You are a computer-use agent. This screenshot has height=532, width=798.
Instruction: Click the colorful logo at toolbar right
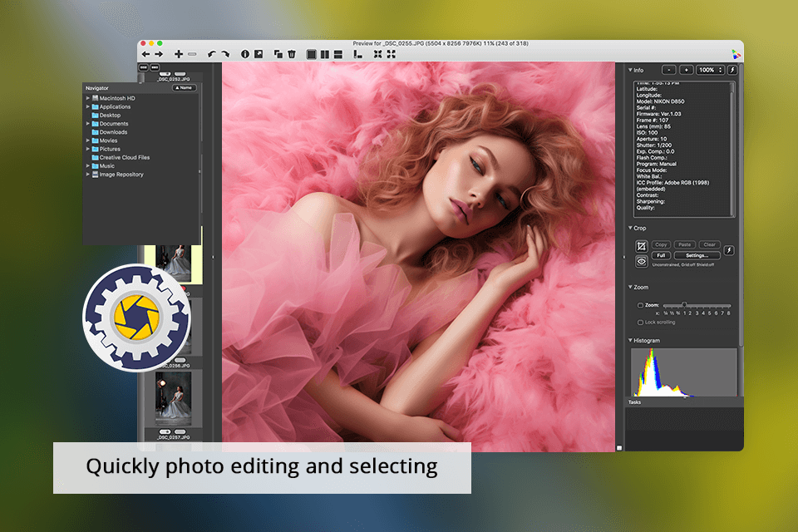click(x=736, y=54)
